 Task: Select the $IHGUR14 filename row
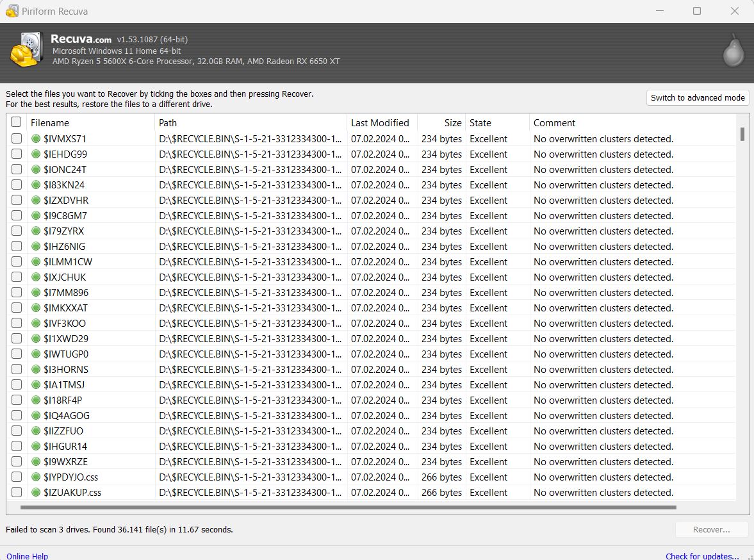coord(65,447)
